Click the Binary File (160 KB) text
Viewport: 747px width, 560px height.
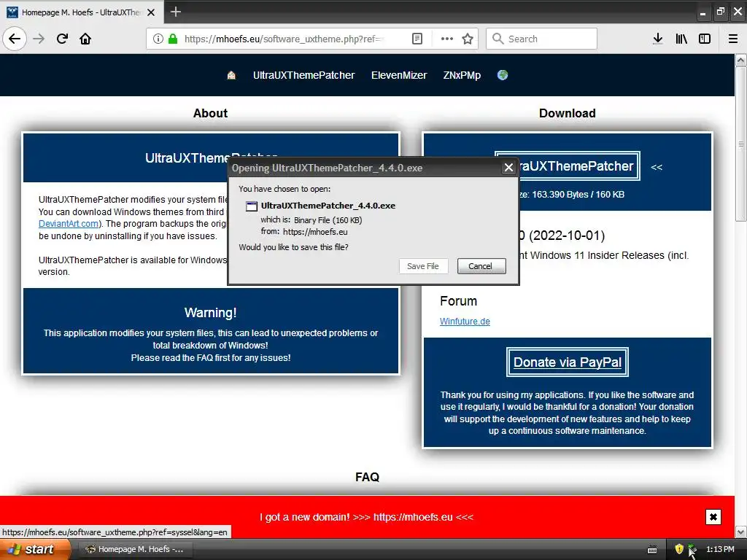coord(328,220)
